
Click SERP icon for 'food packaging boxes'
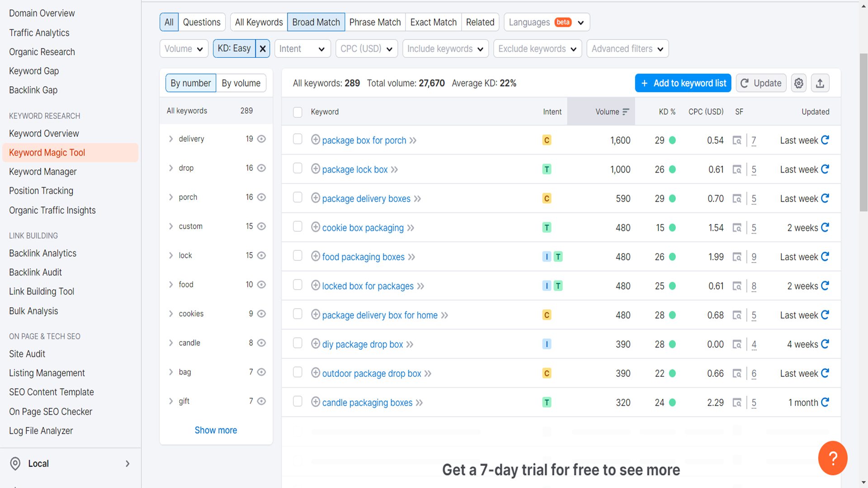(737, 257)
